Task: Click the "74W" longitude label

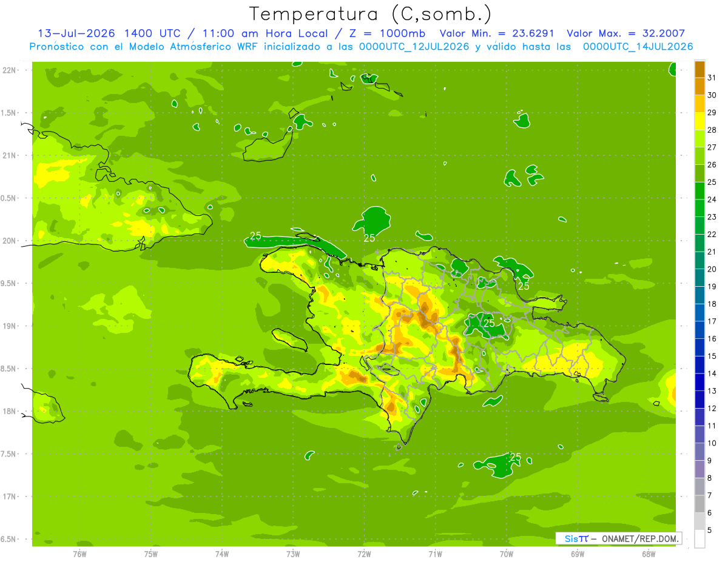Action: 222,554
